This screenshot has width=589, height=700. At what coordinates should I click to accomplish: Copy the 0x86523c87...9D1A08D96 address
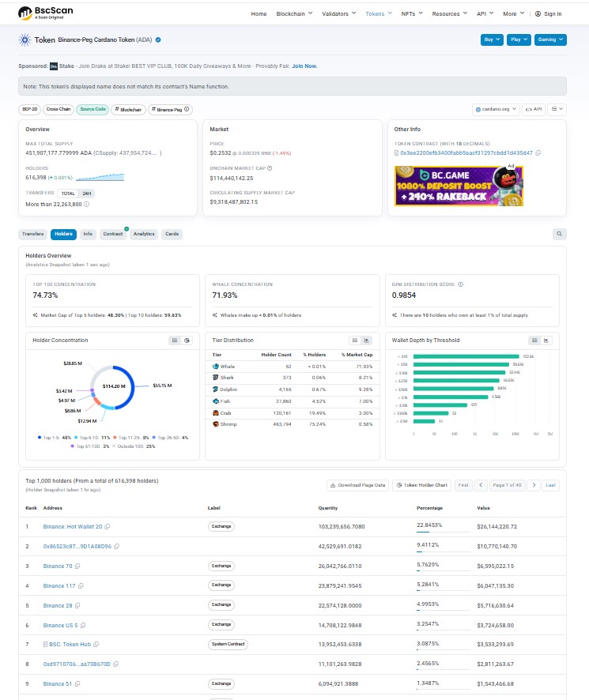[117, 547]
